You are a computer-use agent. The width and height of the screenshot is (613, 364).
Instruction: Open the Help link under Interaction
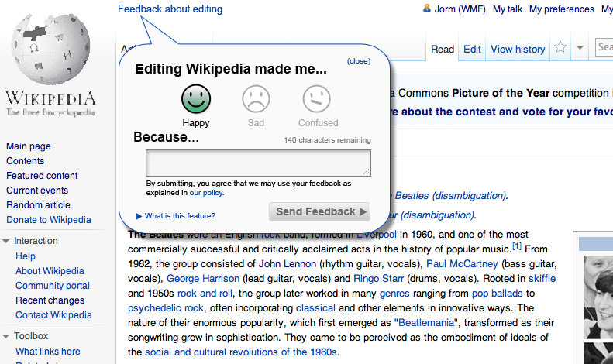pos(26,256)
